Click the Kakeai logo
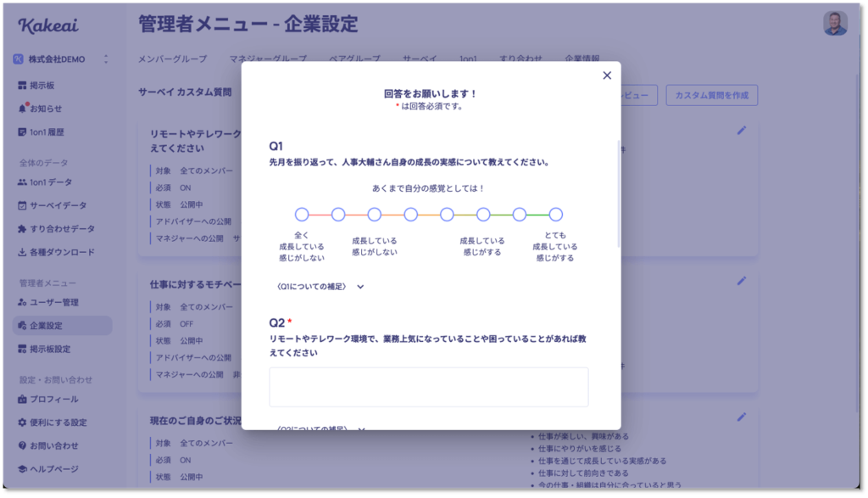Screen dimensions: 868x498 tap(48, 25)
